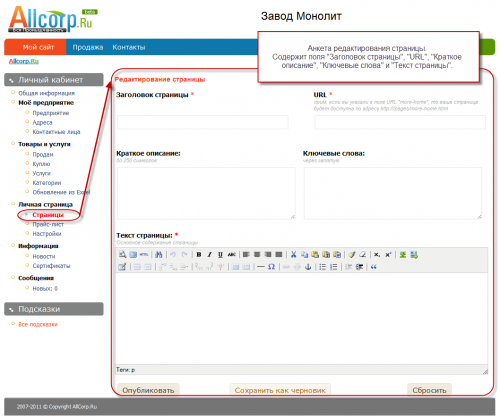Apply italic formatting in the editor
Image resolution: width=500 pixels, height=416 pixels.
coord(210,255)
